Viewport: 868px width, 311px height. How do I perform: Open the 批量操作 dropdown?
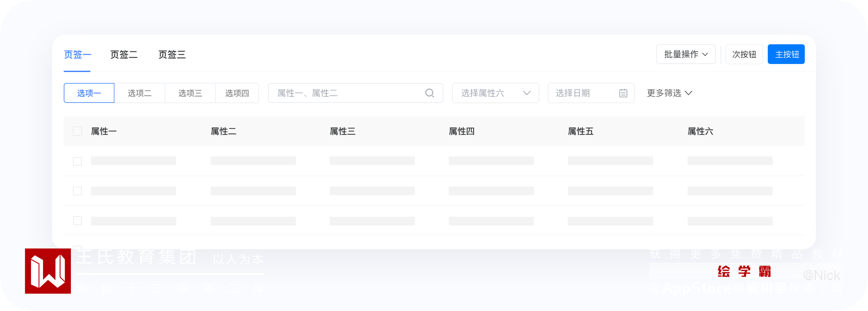pos(686,54)
